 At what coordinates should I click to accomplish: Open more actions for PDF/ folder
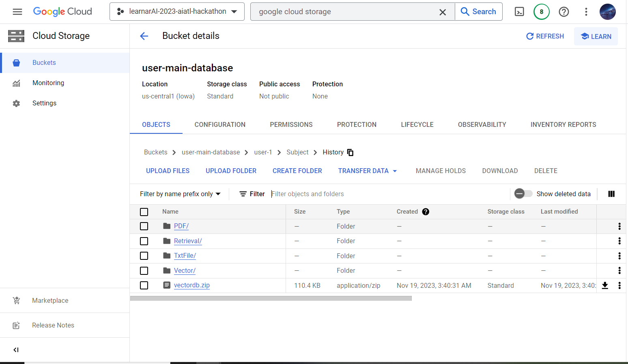pos(619,226)
